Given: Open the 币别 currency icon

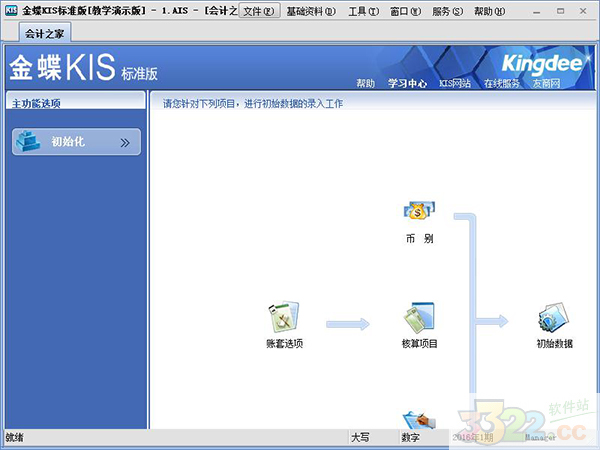Looking at the screenshot, I should tap(419, 211).
